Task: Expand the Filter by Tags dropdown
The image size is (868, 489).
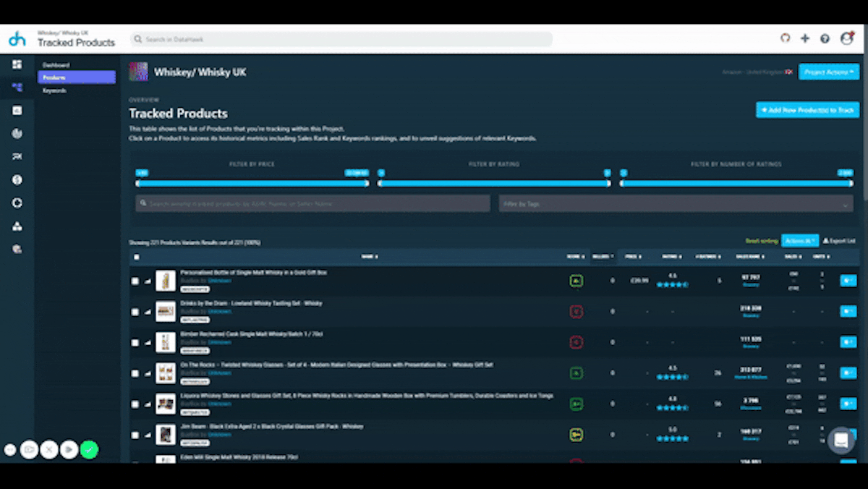Action: tap(676, 204)
